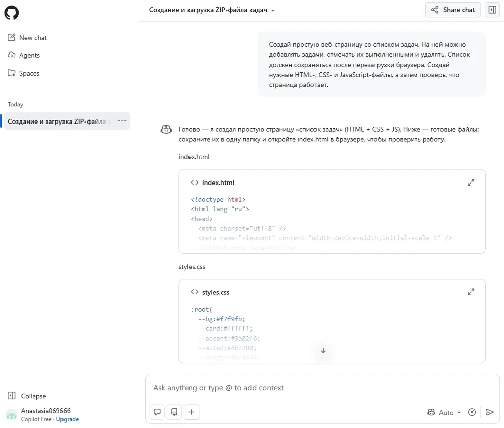The image size is (504, 428).
Task: Click the Copilot avatar icon beside the reply
Action: [166, 129]
